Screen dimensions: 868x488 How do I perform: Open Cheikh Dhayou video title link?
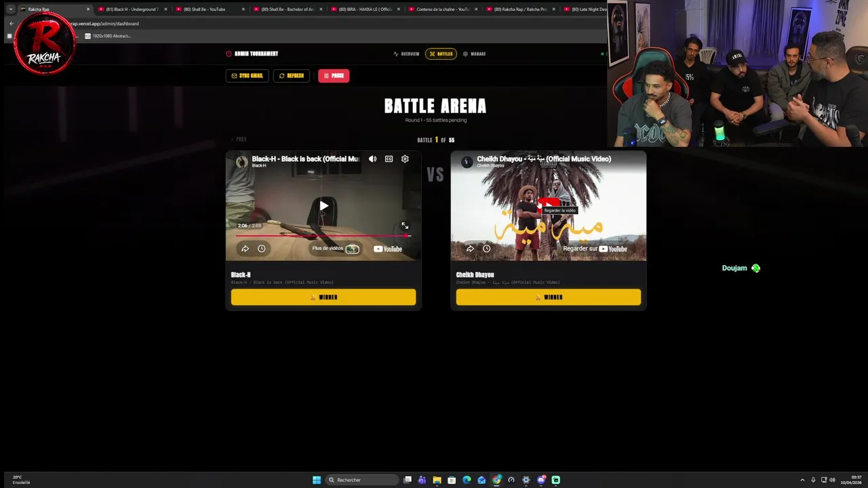(x=544, y=159)
